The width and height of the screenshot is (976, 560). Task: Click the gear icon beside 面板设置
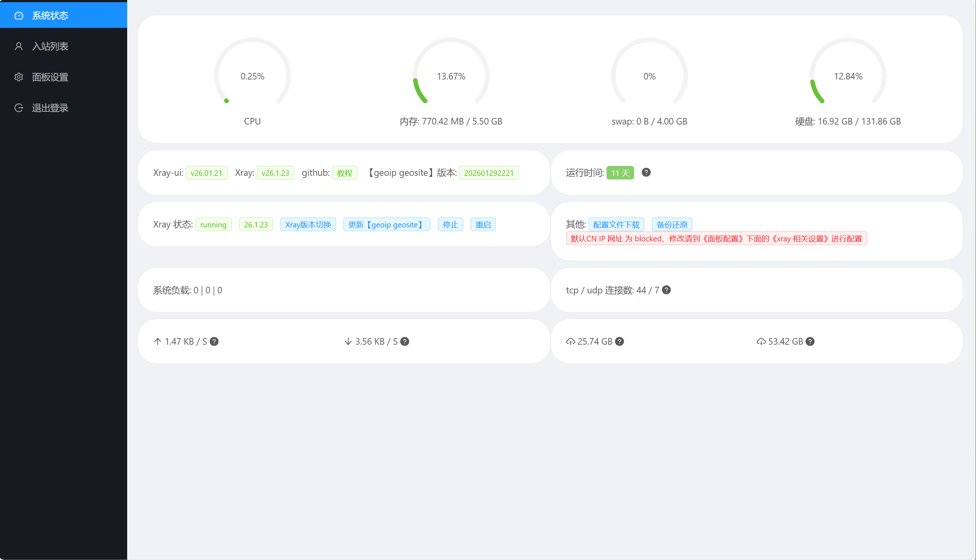[19, 77]
